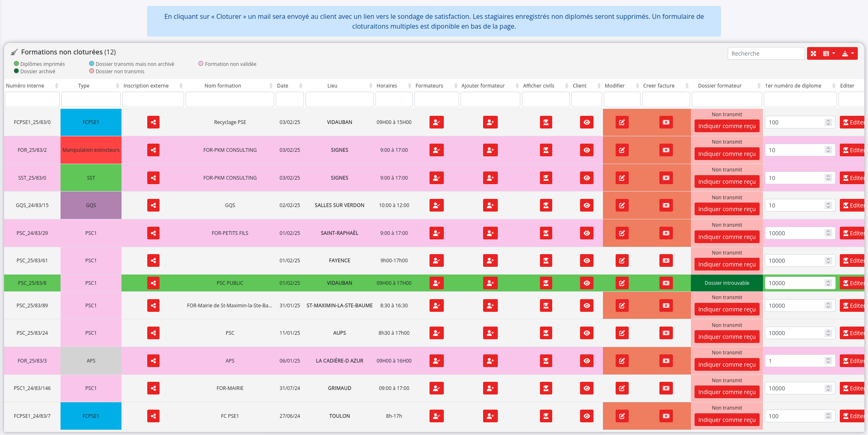View client eye icon for the AUPS training
This screenshot has height=435, width=868.
pyautogui.click(x=587, y=333)
